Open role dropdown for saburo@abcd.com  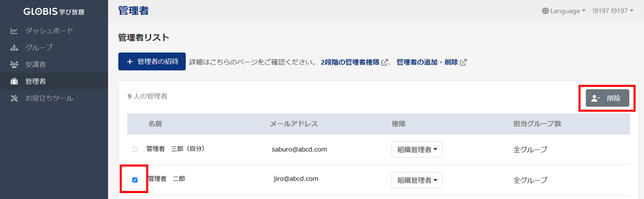click(417, 150)
